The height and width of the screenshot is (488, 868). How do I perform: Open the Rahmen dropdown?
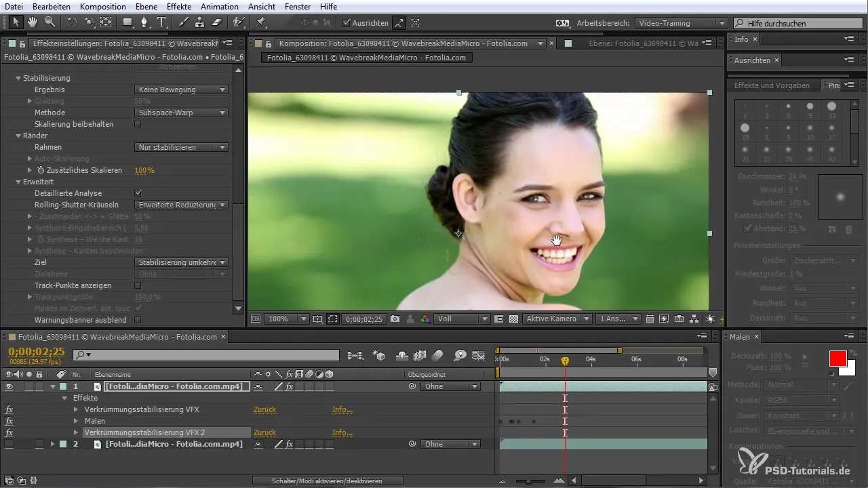coord(181,147)
